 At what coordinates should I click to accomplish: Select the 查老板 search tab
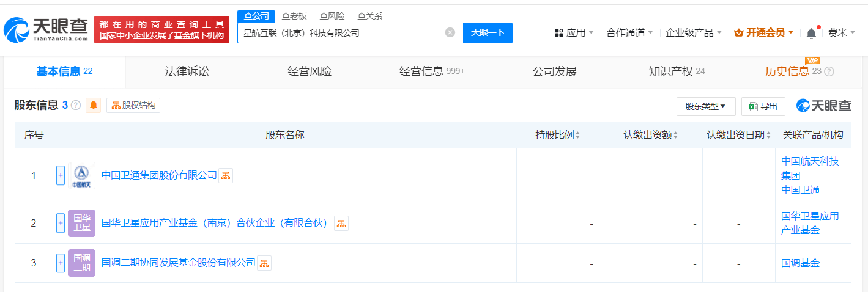(294, 16)
